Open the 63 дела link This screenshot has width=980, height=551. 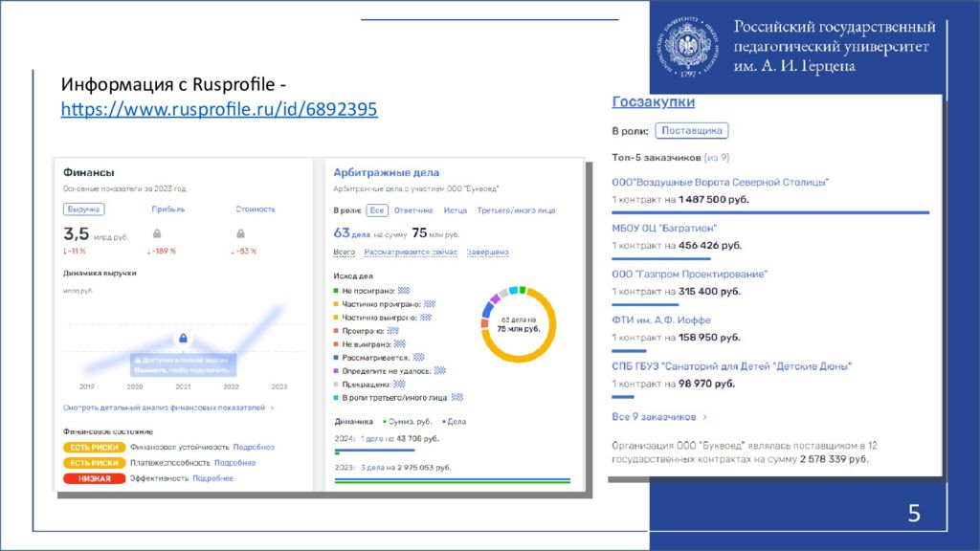point(352,233)
